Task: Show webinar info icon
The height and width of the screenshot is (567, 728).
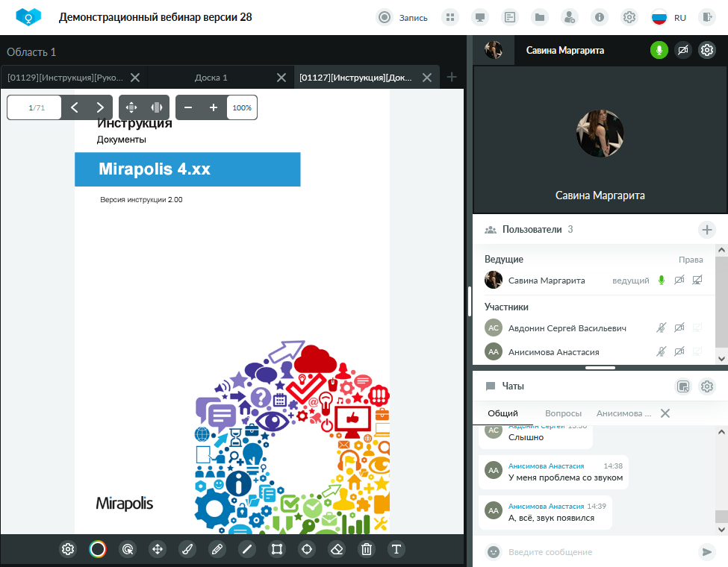Action: click(600, 18)
